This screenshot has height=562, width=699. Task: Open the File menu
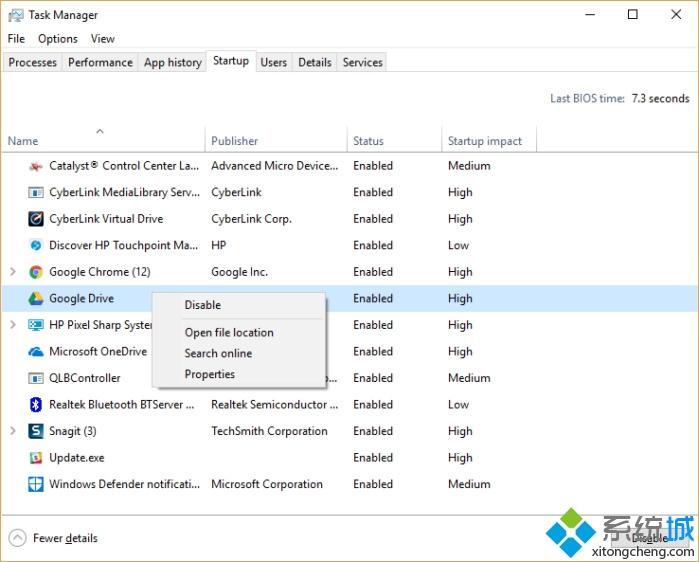pos(16,39)
